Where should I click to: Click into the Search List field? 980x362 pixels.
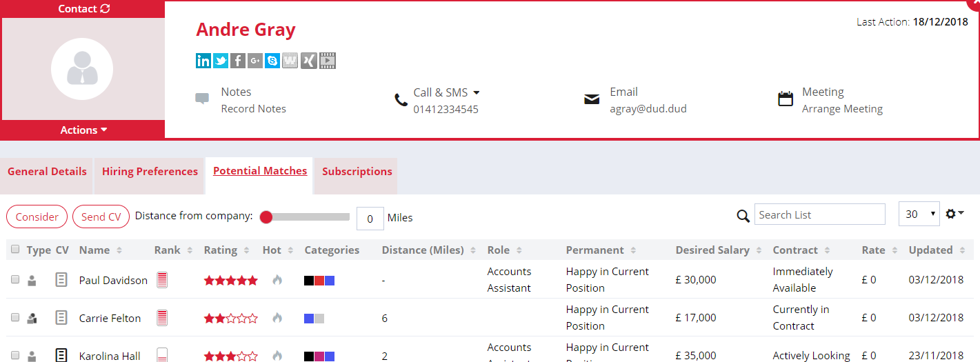(819, 214)
